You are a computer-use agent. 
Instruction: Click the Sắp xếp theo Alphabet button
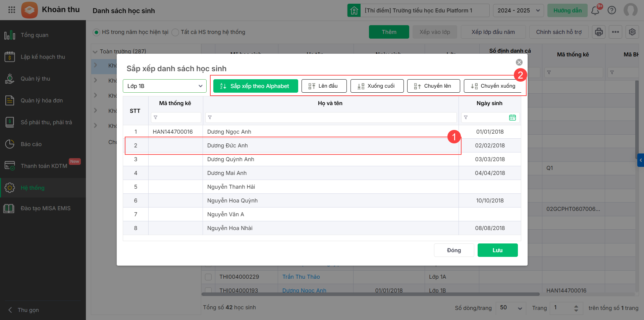coord(256,86)
